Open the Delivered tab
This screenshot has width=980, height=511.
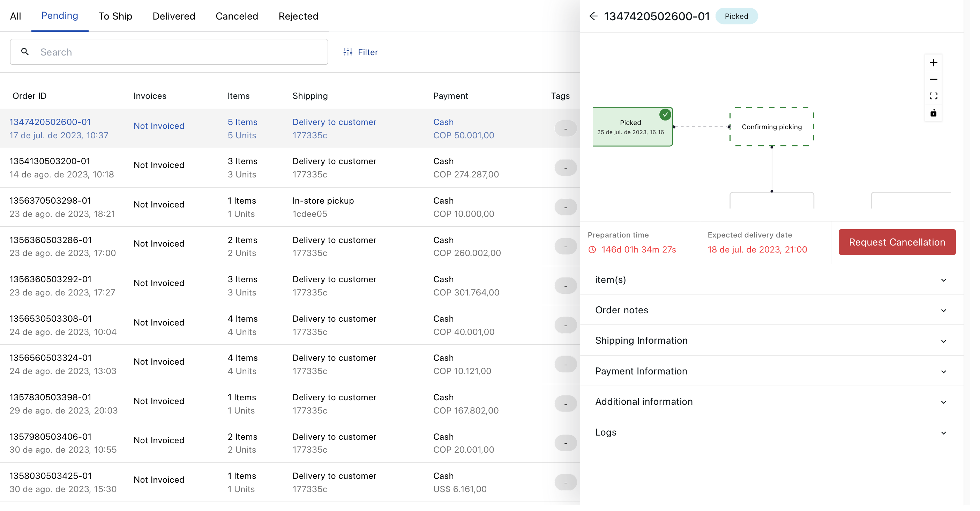click(173, 16)
